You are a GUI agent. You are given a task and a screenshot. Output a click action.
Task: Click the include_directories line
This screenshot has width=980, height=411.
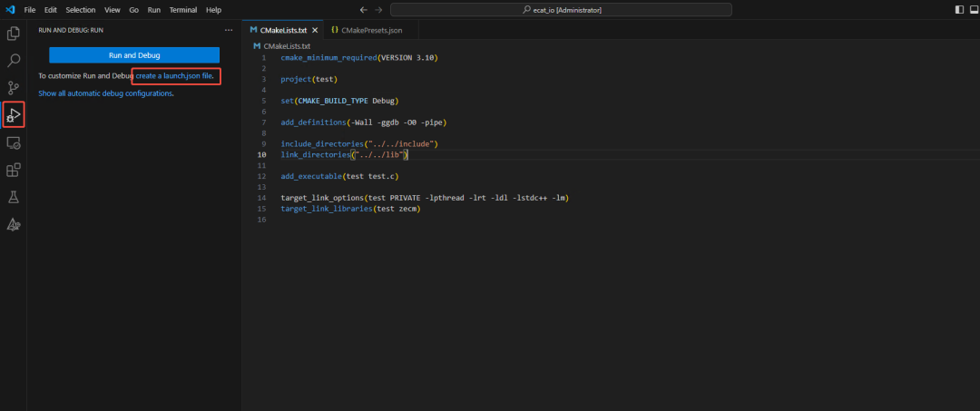[x=359, y=143]
